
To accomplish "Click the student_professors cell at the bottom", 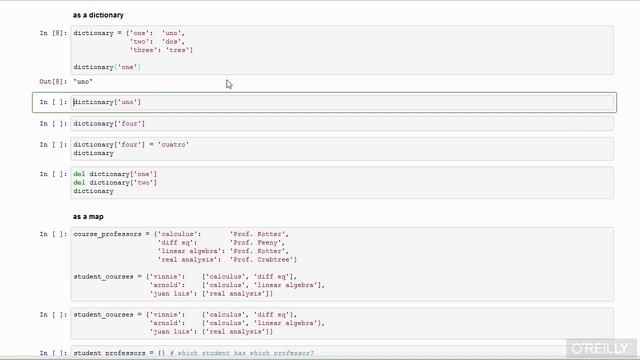I will (342, 352).
